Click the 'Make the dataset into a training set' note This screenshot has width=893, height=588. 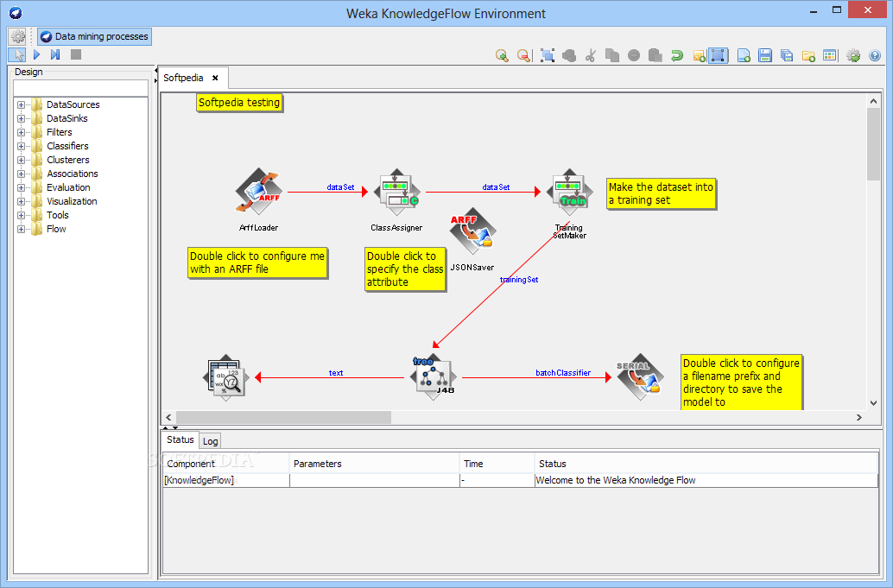click(x=661, y=193)
